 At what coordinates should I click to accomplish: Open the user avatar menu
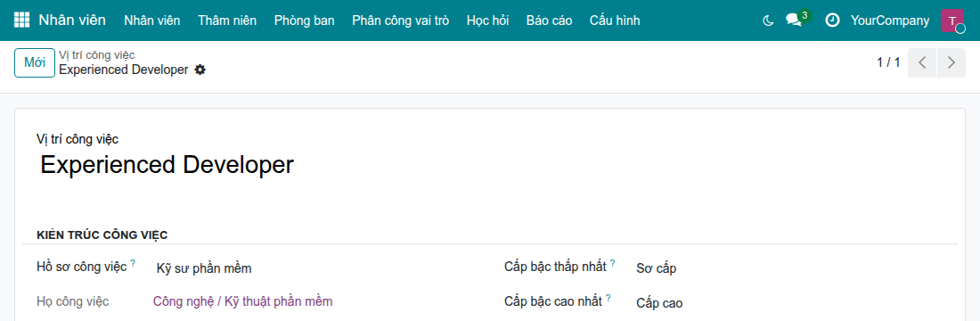click(x=952, y=21)
